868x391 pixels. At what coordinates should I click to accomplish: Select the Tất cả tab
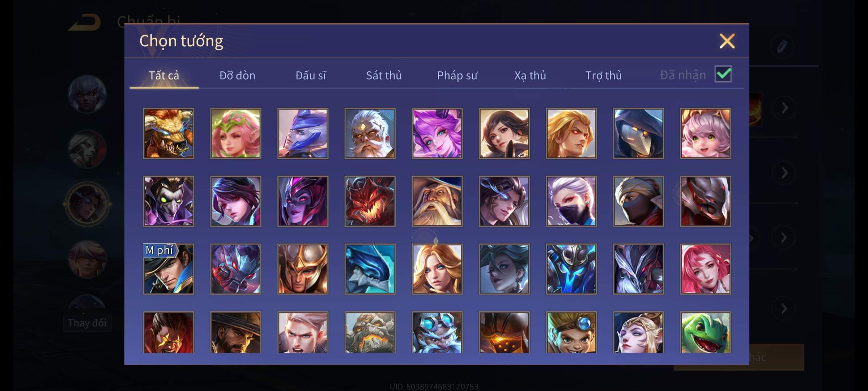(x=164, y=75)
